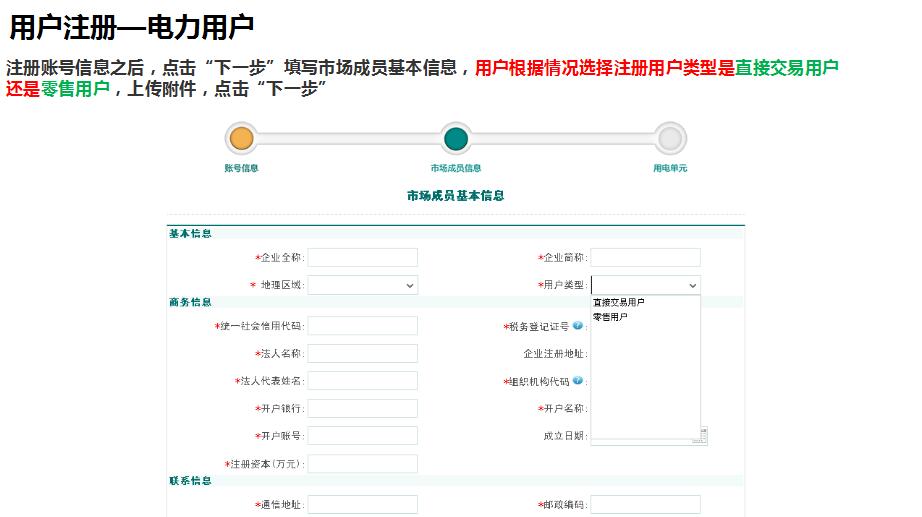Click the 注册资本(万元) input field
922x517 pixels.
click(362, 464)
